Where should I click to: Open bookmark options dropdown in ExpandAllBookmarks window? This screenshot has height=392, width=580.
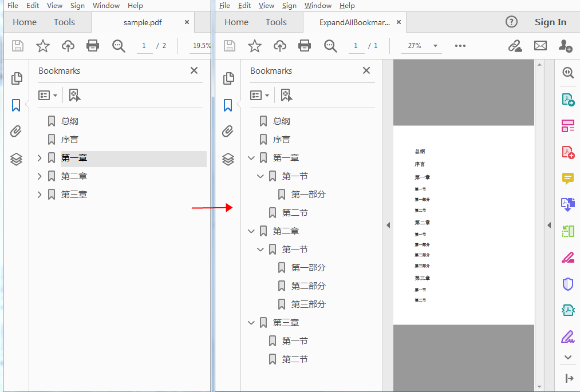click(260, 95)
